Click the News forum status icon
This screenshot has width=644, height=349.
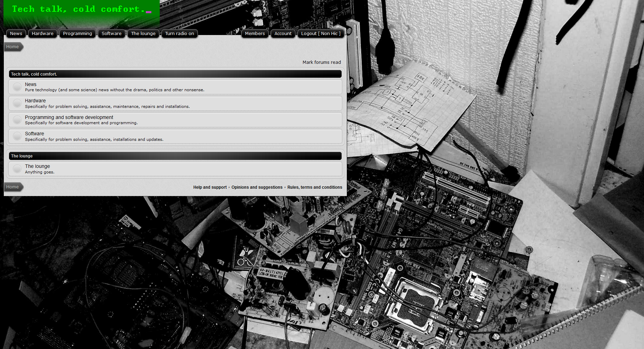coord(17,87)
